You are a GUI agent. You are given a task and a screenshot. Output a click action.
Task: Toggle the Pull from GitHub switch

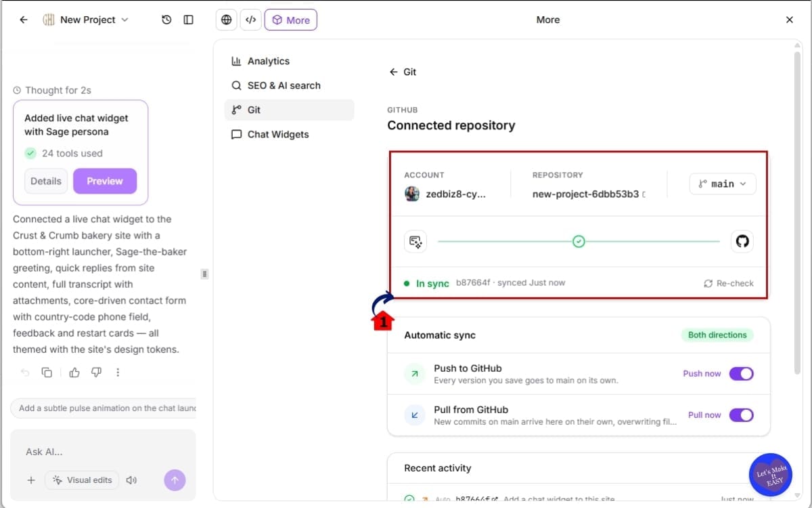tap(741, 415)
